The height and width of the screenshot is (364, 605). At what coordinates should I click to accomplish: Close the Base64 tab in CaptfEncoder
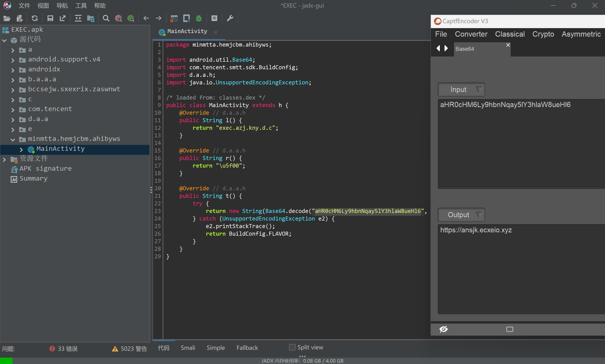click(x=508, y=45)
